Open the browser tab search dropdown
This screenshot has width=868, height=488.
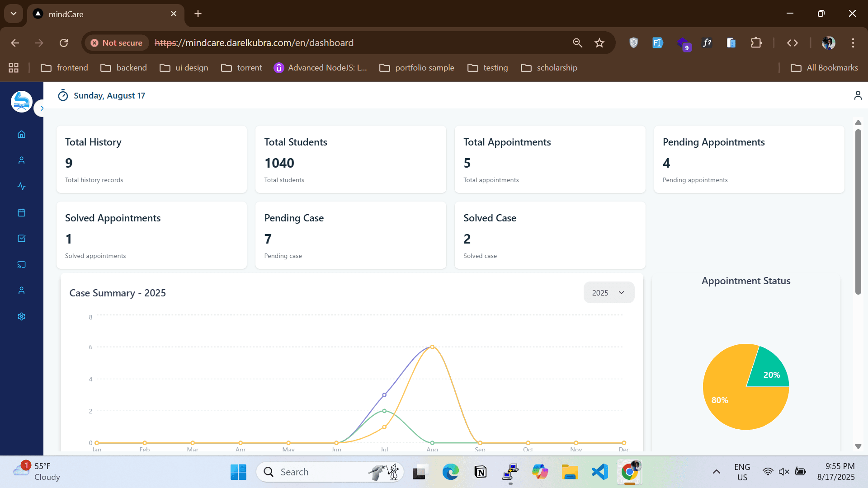click(x=14, y=14)
